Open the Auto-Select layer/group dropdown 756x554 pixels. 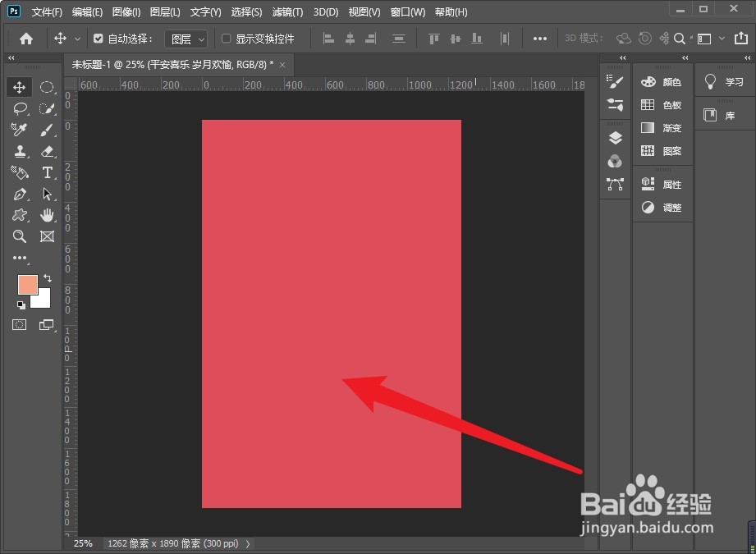[x=186, y=39]
